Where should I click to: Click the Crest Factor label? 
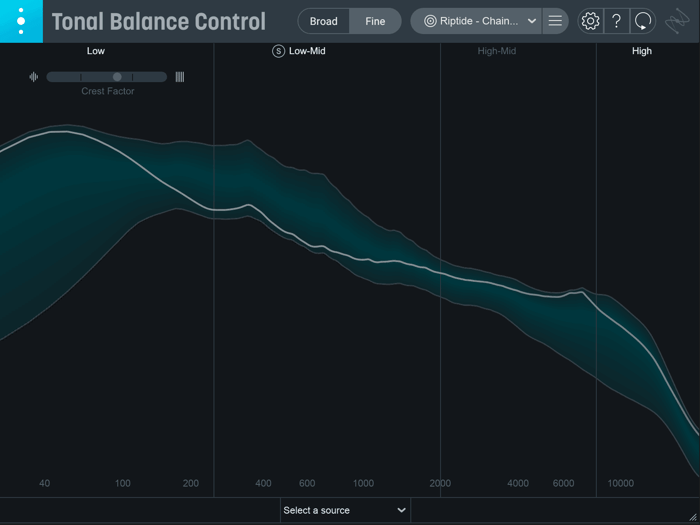tap(108, 91)
